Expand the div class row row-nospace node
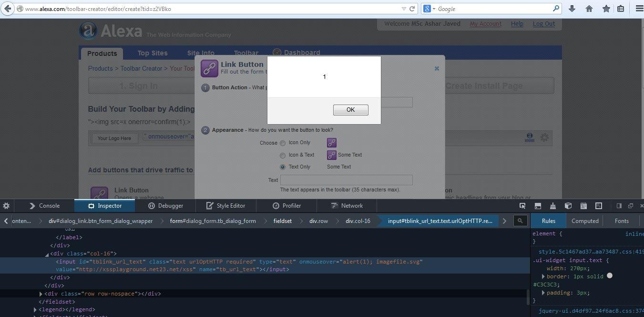The width and height of the screenshot is (644, 317). coord(41,294)
